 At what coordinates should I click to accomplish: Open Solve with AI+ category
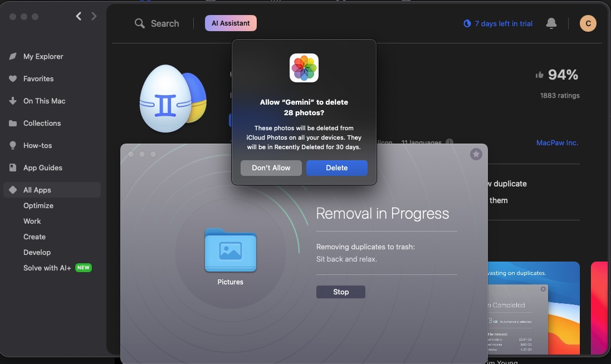[47, 268]
